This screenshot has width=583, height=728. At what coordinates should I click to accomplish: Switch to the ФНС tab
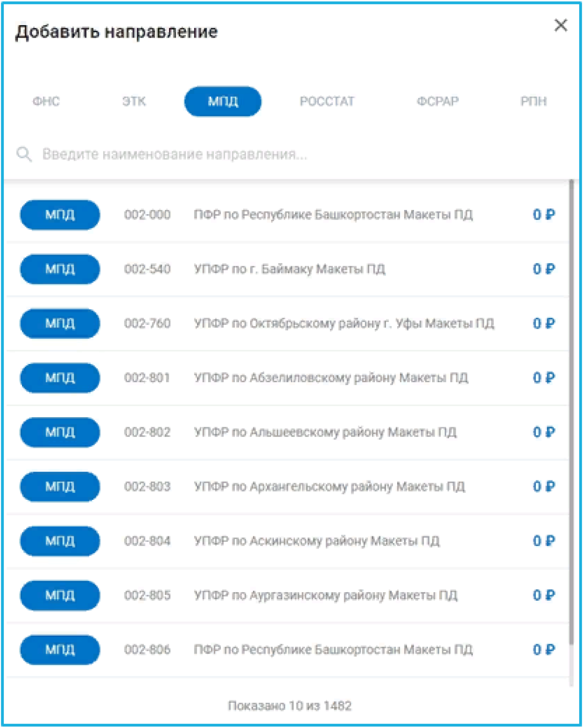(46, 101)
